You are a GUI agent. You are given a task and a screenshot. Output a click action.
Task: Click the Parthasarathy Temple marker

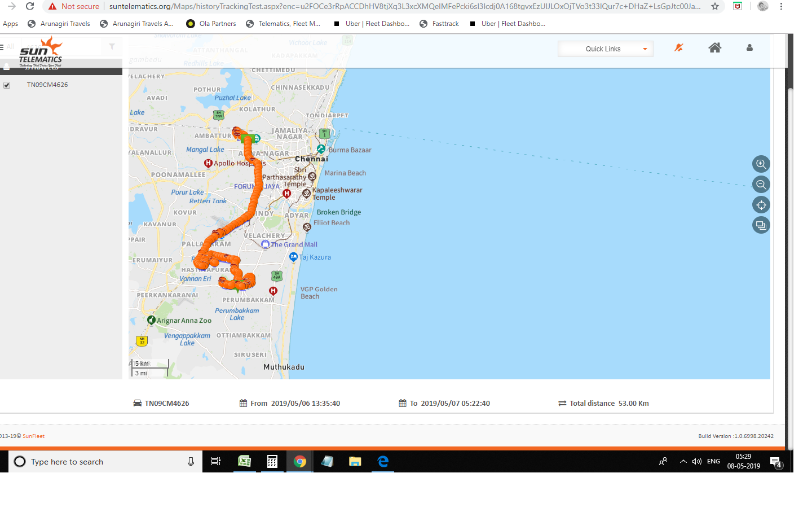click(312, 177)
